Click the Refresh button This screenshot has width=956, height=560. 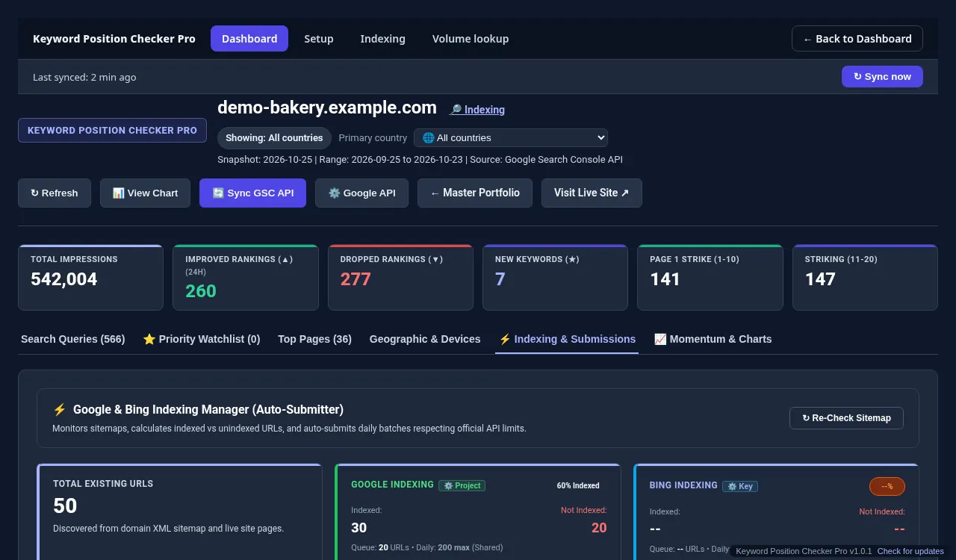point(55,193)
